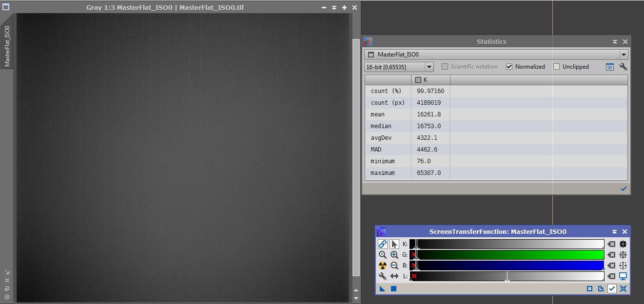Viewport: 644px width, 304px height.
Task: Toggle linked RGB channels in ScreenTransferFunction
Action: tap(383, 244)
